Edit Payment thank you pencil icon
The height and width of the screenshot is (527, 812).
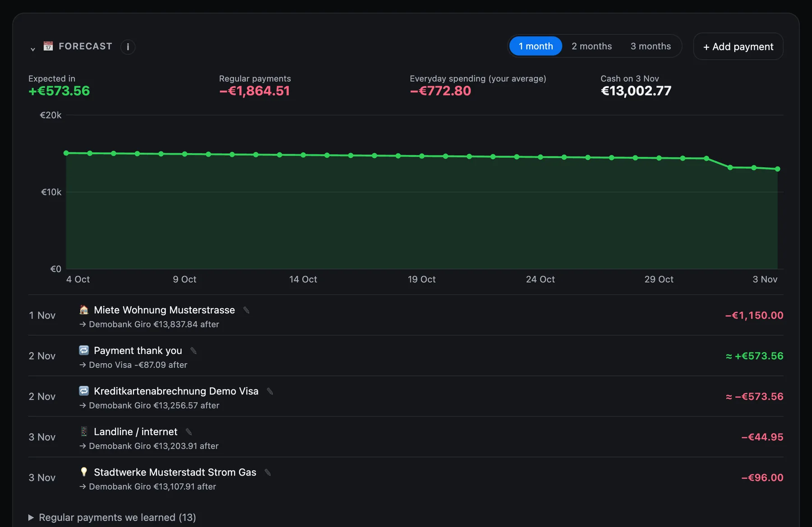(194, 350)
